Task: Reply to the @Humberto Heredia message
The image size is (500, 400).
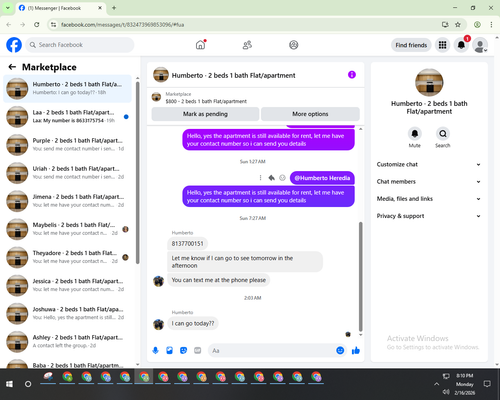Action: [271, 178]
